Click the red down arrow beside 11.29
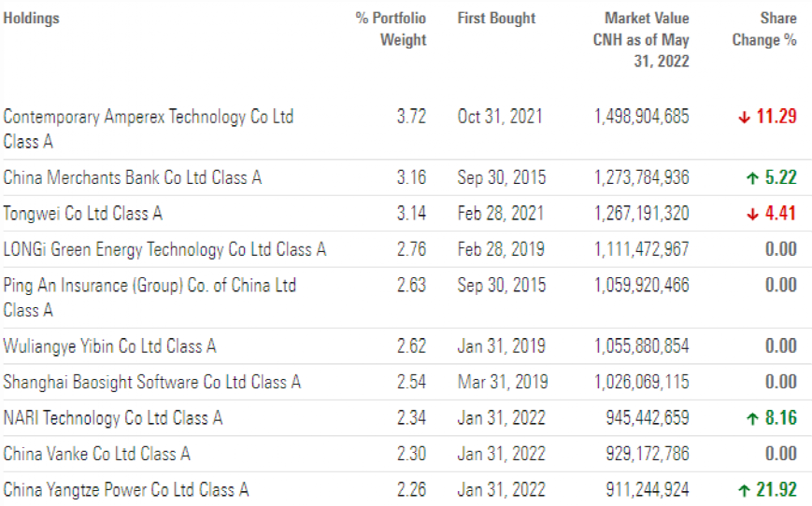This screenshot has height=506, width=812. tap(744, 118)
